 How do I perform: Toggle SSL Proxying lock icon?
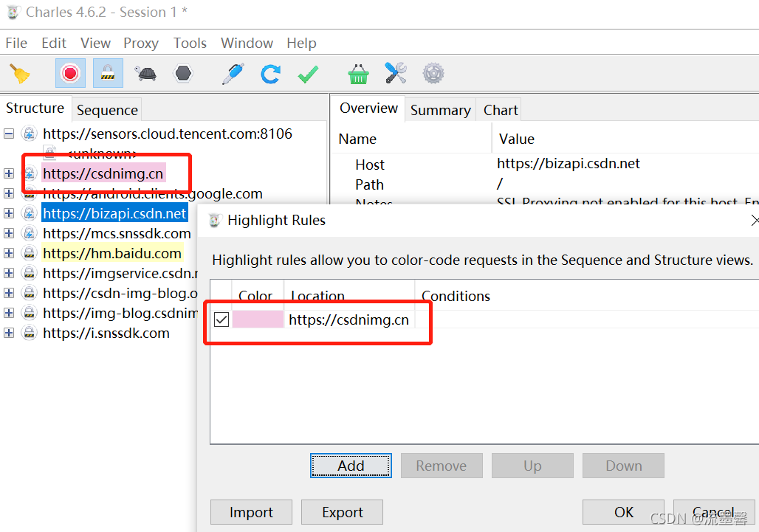pos(108,74)
